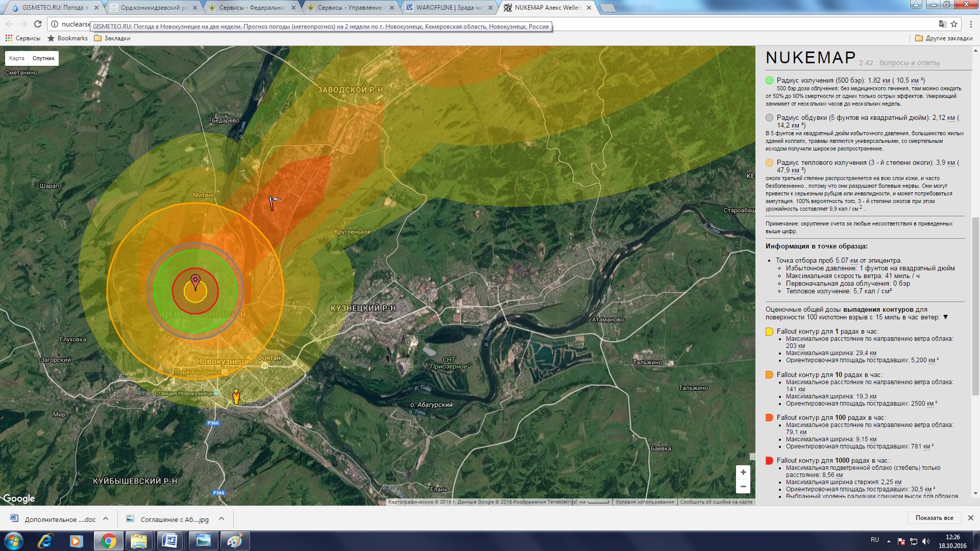Screen dimensions: 980x551
Task: Click the ground zero marker pin
Action: (x=195, y=281)
